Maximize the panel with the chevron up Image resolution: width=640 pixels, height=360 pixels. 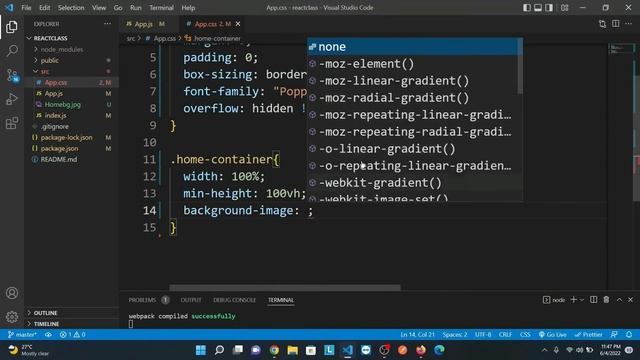point(619,300)
